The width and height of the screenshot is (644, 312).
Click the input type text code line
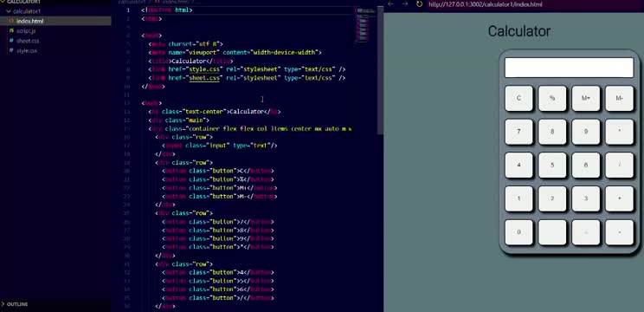219,146
